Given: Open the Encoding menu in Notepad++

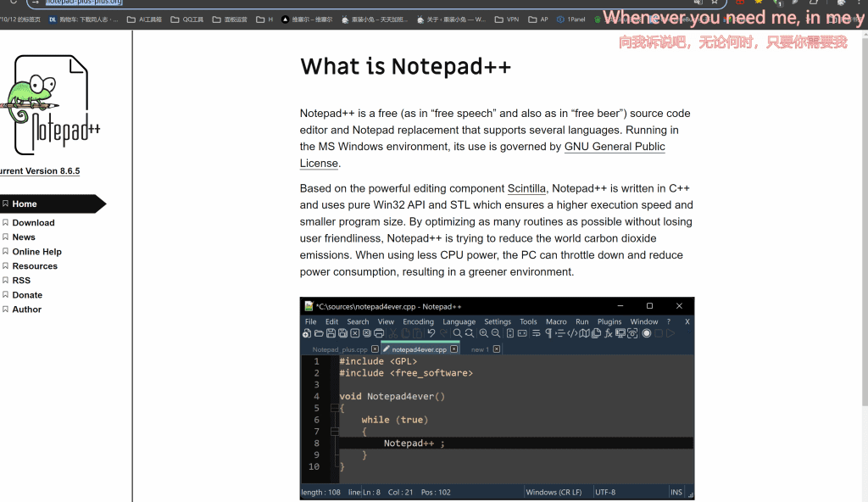Looking at the screenshot, I should click(x=418, y=321).
